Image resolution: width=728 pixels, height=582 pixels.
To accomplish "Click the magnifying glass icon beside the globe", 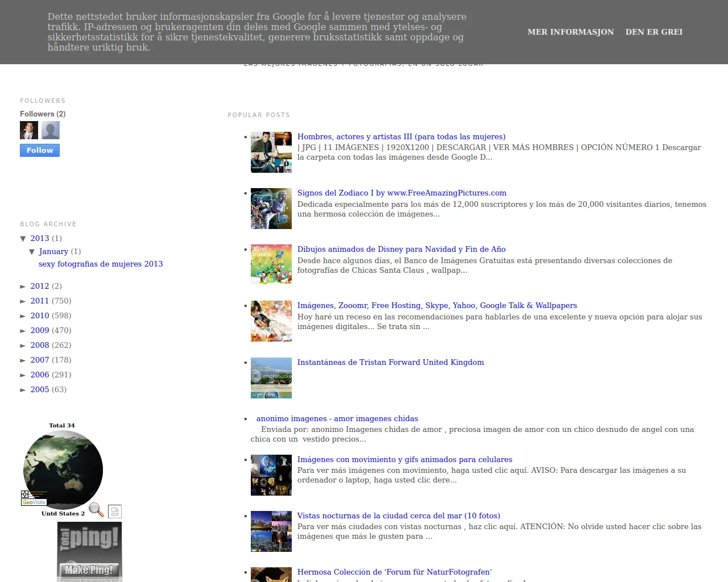I will click(96, 510).
